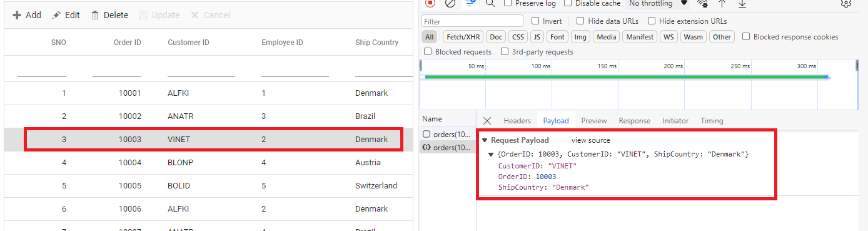The image size is (868, 231).
Task: Click the Edit toolbar button
Action: tap(66, 15)
